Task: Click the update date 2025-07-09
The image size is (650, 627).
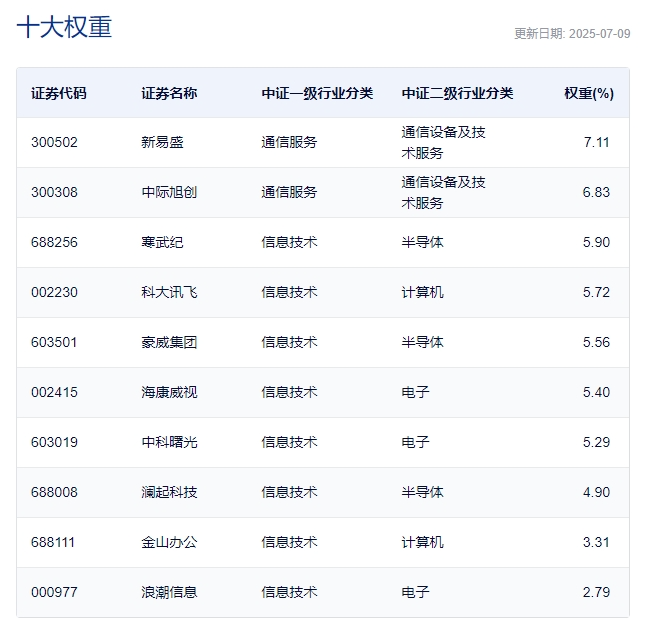Action: 600,34
